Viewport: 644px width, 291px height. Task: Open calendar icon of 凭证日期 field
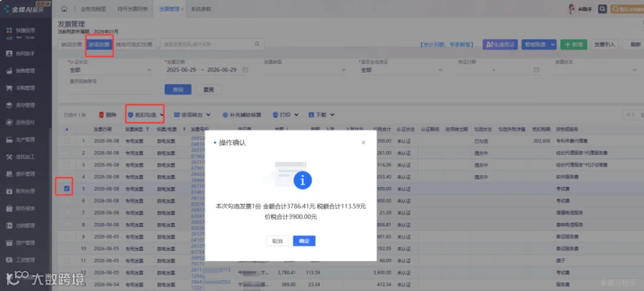pos(536,70)
